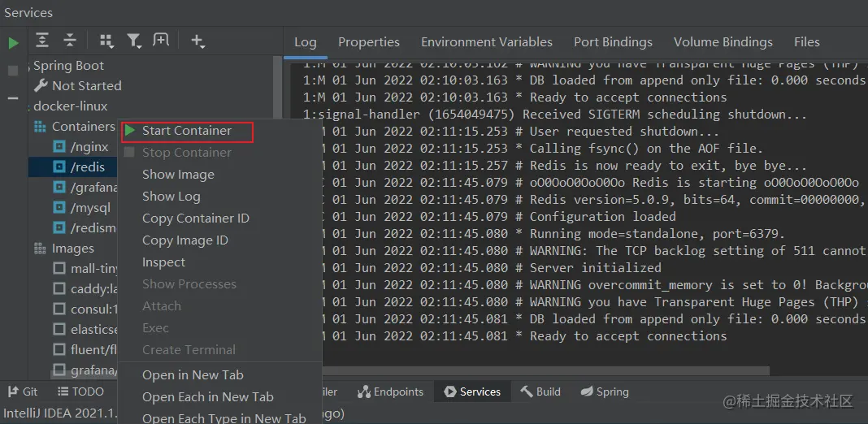Select the /mysql container
The height and width of the screenshot is (424, 868).
(90, 208)
